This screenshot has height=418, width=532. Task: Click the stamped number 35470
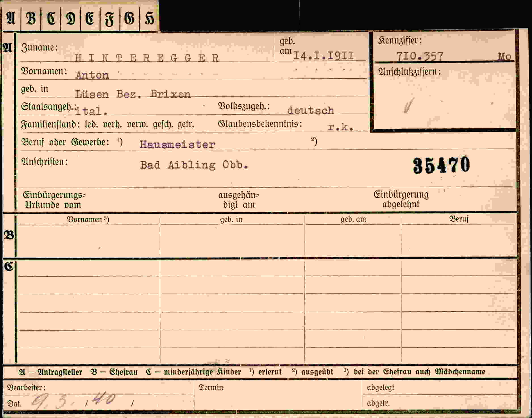click(441, 165)
